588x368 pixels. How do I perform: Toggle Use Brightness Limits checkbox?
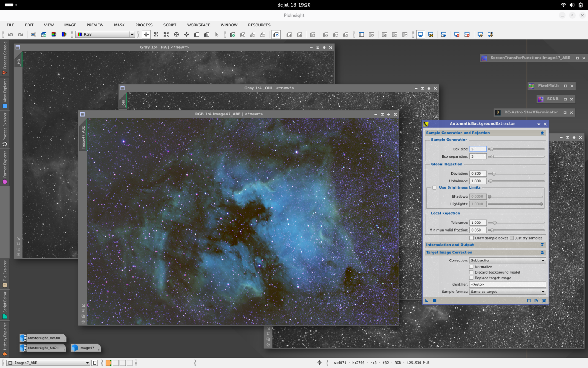pos(434,187)
